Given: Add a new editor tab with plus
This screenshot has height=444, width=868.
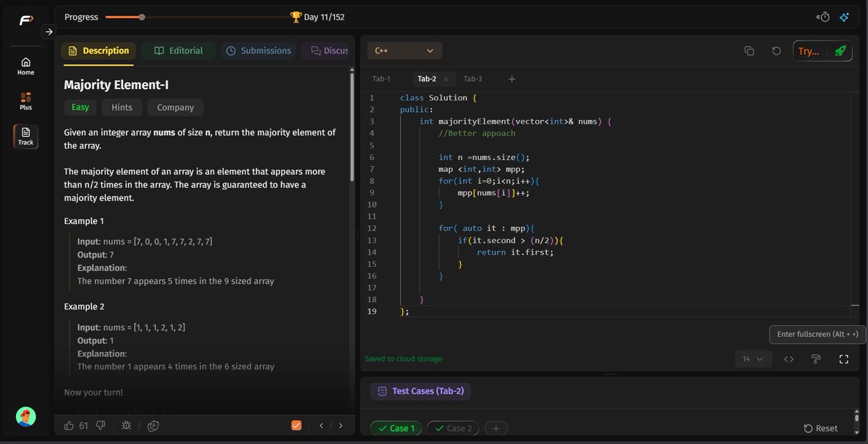Looking at the screenshot, I should tap(511, 79).
